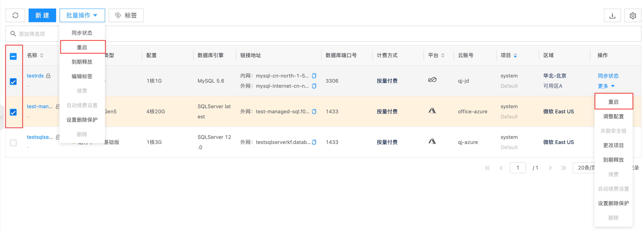644x230 pixels.
Task: Go to the last page arrow
Action: point(563,168)
